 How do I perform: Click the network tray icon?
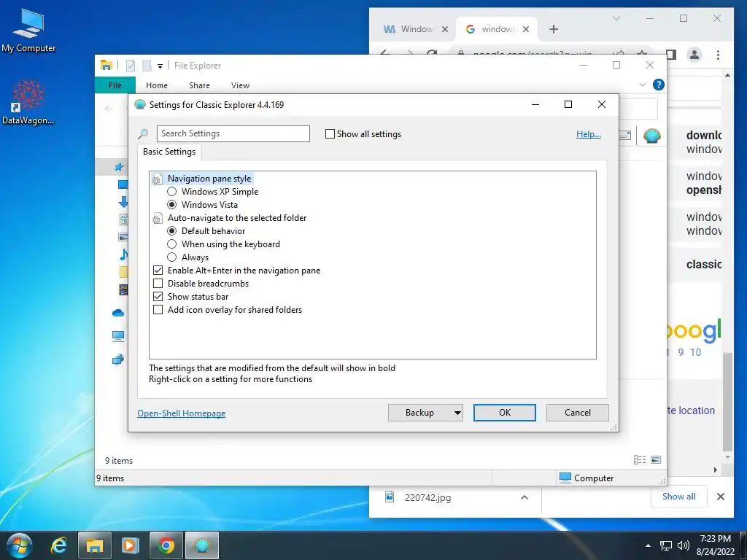click(x=665, y=545)
